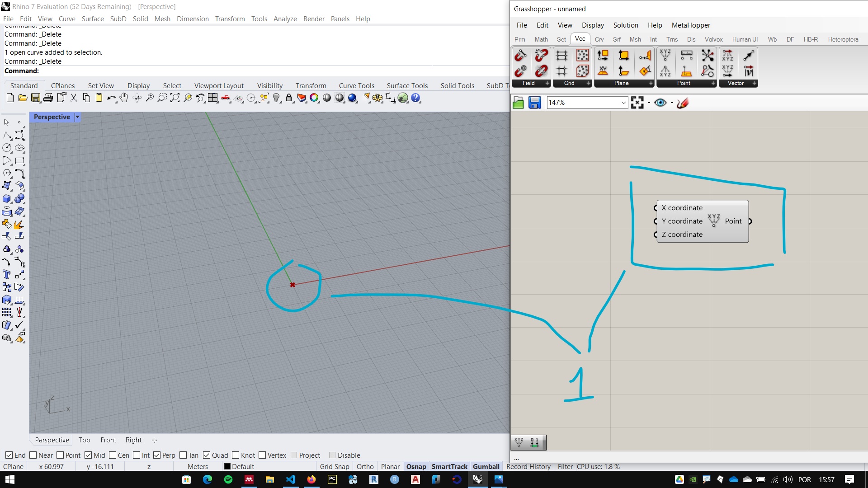The image size is (868, 488).
Task: Open the Perspective viewport title dropdown arrow
Action: pos(77,117)
